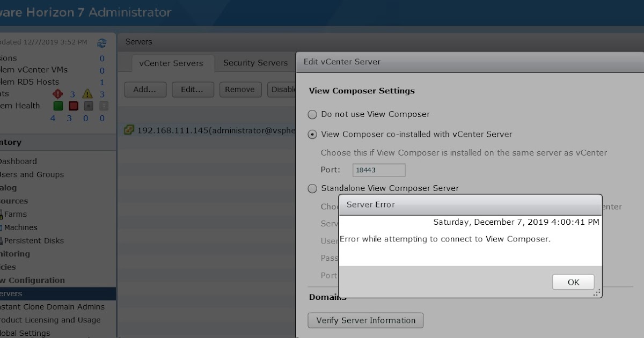Select the Standalone View Composer Server option

tap(312, 188)
